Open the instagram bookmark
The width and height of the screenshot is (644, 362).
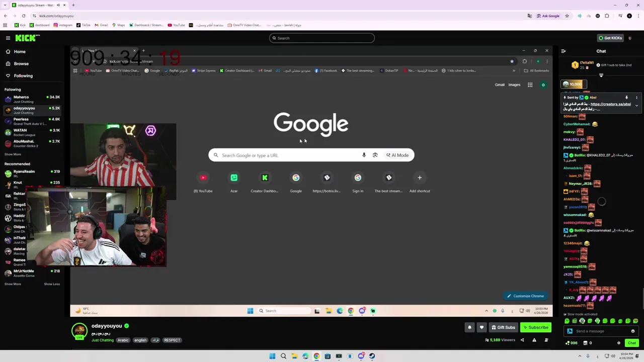(63, 25)
